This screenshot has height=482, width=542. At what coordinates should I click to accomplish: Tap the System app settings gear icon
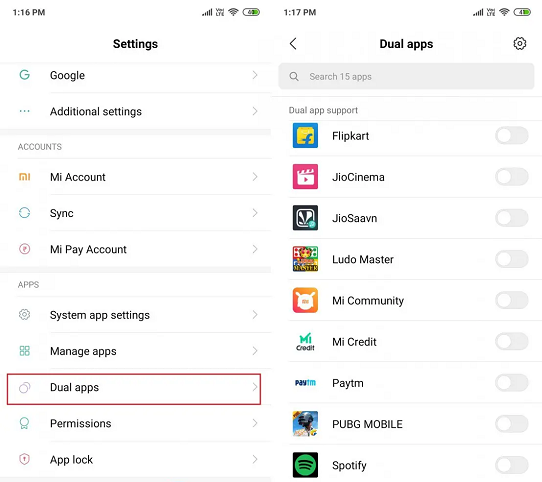pyautogui.click(x=25, y=315)
